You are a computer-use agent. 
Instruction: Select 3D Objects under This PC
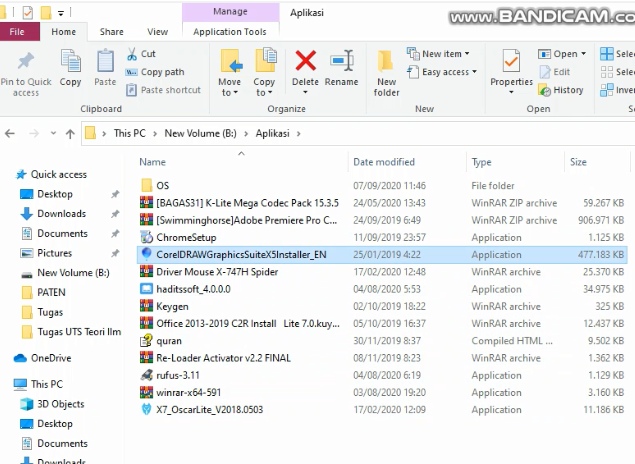tap(61, 404)
